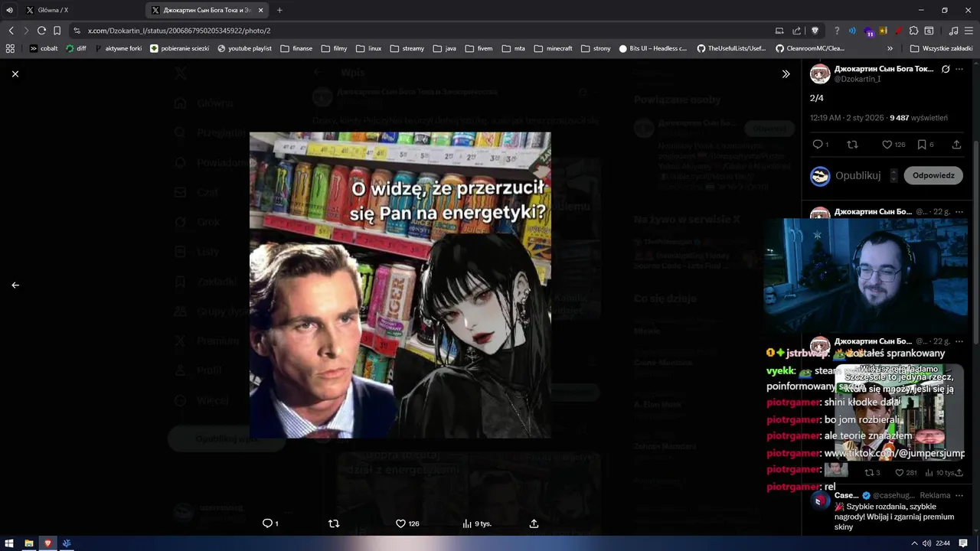The width and height of the screenshot is (980, 551).
Task: Bookmark the post showing 6 bookmarks
Action: pyautogui.click(x=926, y=145)
